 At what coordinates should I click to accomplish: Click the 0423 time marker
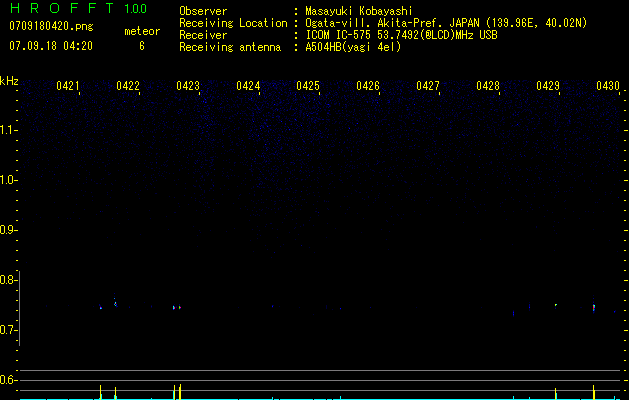pyautogui.click(x=188, y=86)
